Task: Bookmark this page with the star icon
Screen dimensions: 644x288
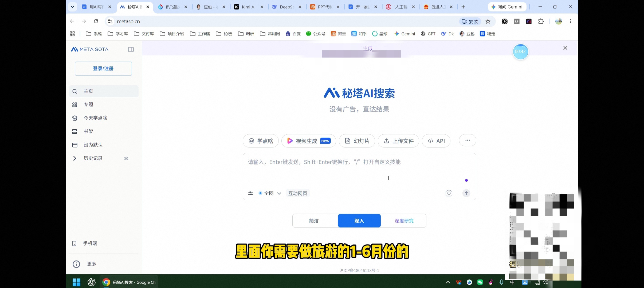Action: 488,21
